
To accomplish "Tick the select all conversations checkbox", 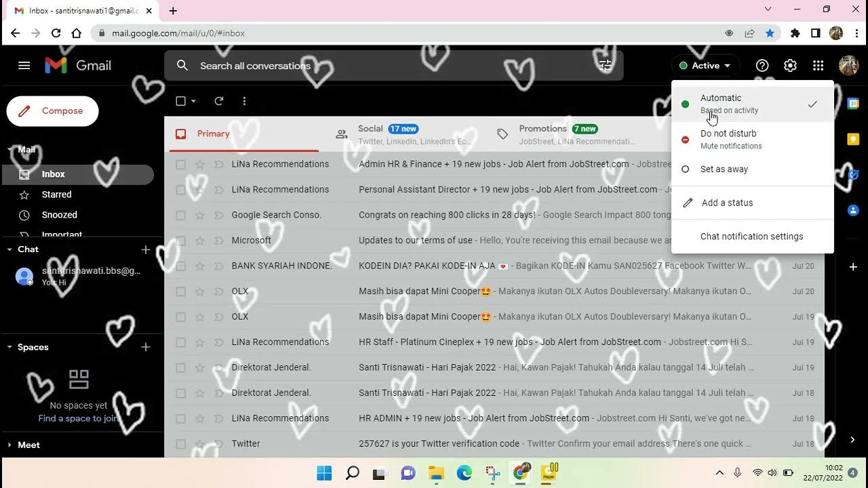I will (180, 101).
